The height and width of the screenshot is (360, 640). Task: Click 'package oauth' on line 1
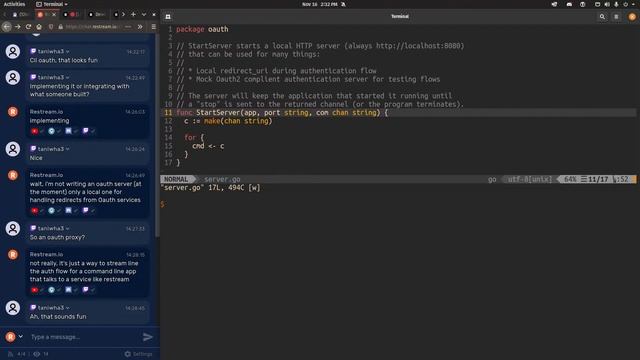point(202,29)
